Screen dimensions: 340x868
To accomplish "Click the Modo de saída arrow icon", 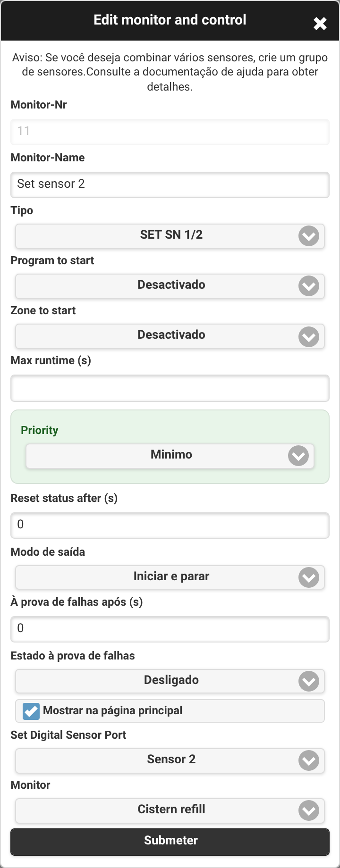I will [x=309, y=577].
